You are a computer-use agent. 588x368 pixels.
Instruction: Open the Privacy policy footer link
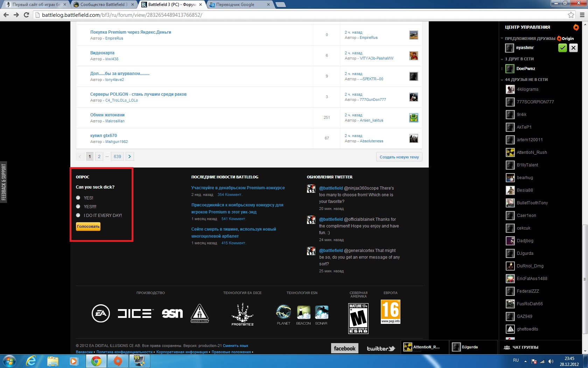(x=125, y=352)
